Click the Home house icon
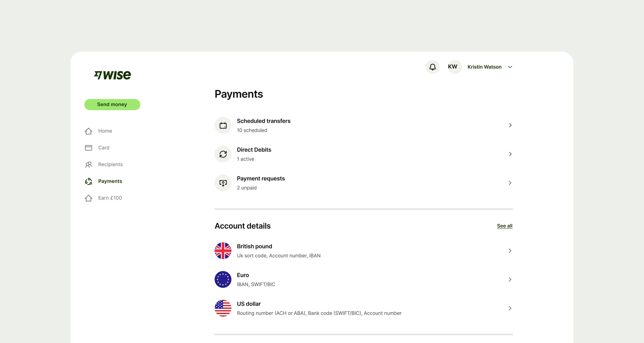Image resolution: width=644 pixels, height=343 pixels. 88,131
